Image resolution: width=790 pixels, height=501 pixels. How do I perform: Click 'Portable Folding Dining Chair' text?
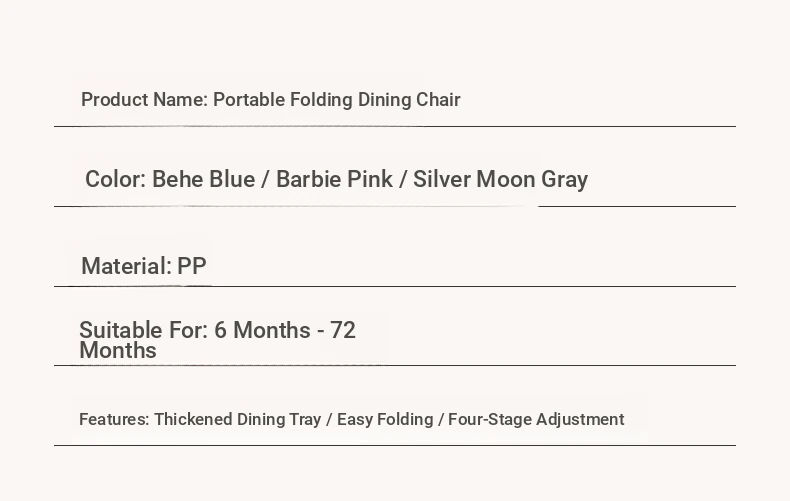[x=336, y=100]
